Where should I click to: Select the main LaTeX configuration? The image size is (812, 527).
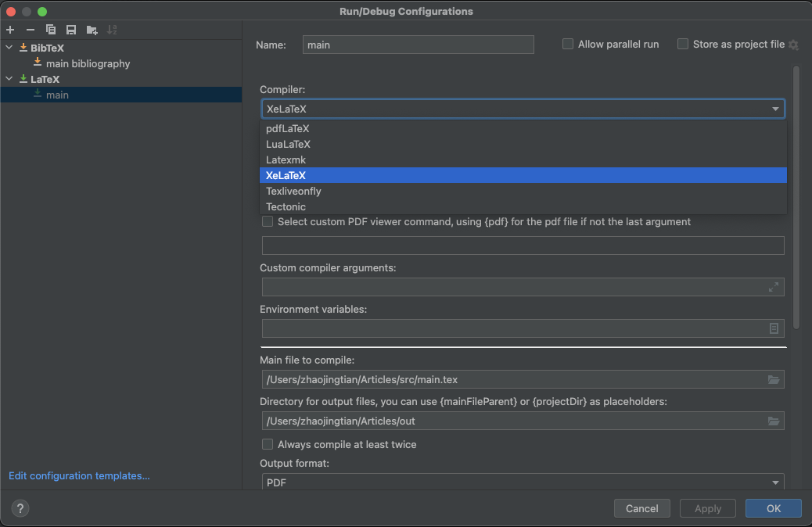[x=121, y=94]
